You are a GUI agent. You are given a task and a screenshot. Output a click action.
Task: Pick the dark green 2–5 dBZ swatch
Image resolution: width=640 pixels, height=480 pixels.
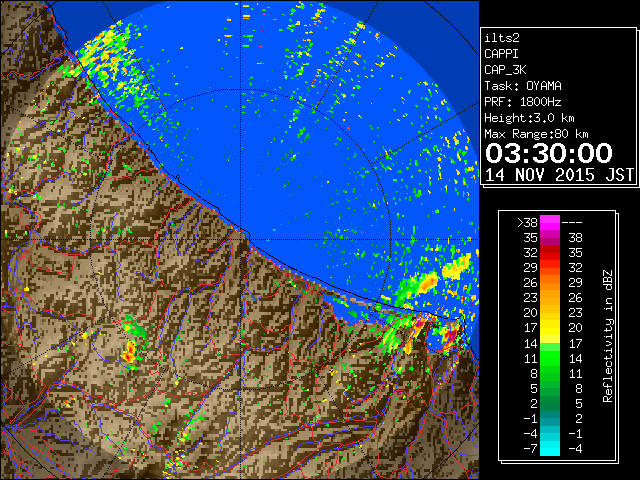point(550,403)
